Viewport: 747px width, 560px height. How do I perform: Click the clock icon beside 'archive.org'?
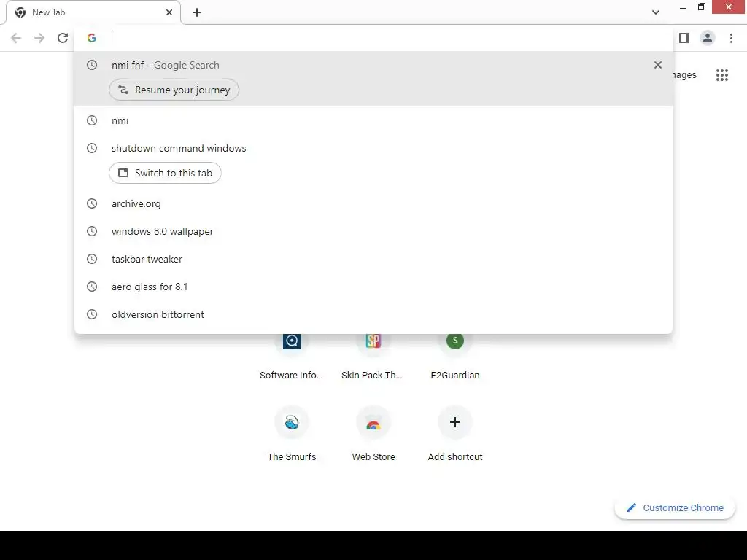tap(92, 204)
